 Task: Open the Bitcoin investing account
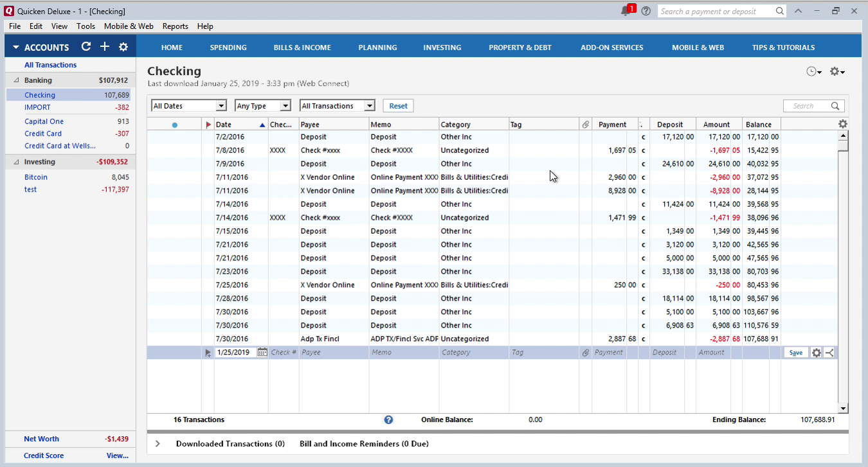36,177
